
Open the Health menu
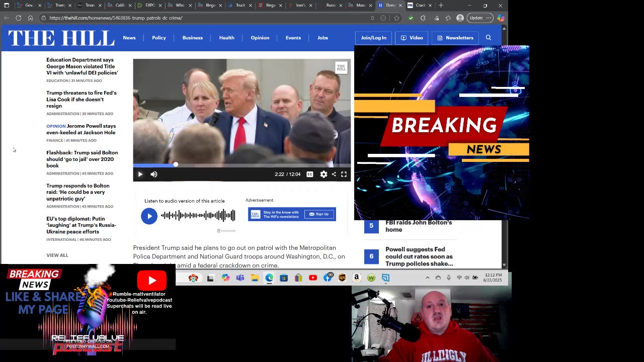coord(227,38)
